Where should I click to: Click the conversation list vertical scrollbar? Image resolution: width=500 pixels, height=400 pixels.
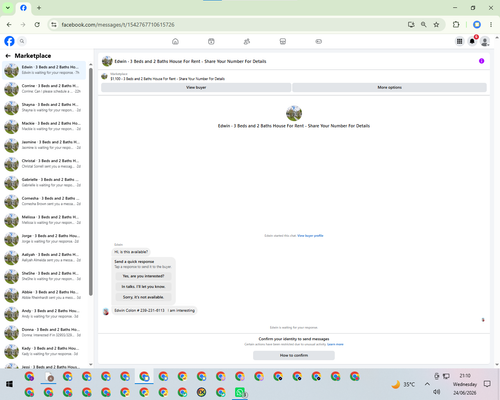coord(91,182)
